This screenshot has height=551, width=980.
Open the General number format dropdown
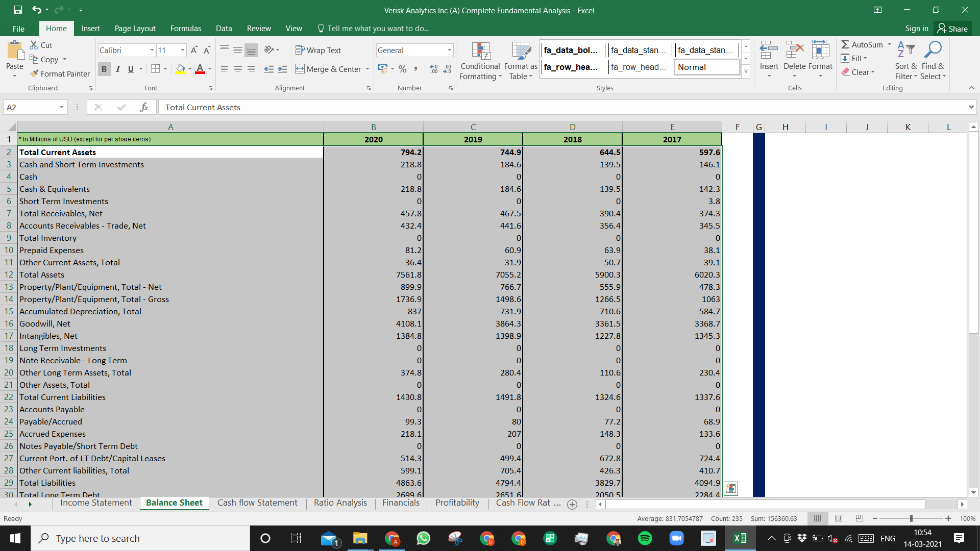(x=450, y=50)
